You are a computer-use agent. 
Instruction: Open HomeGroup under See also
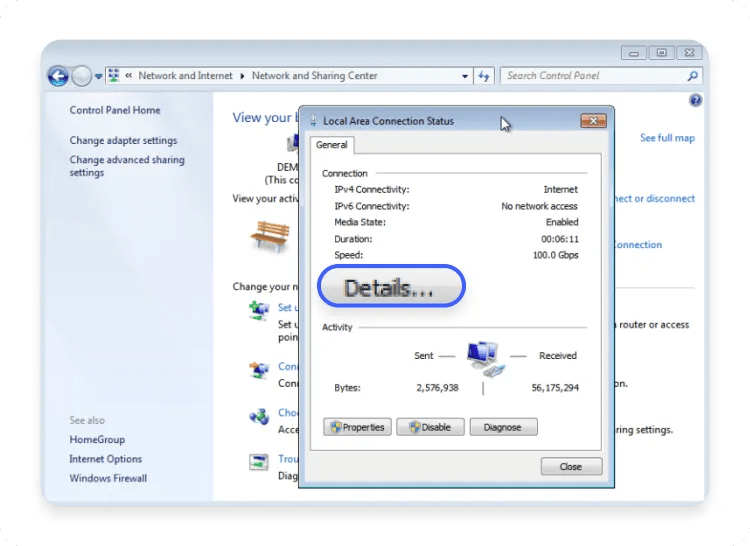click(97, 439)
